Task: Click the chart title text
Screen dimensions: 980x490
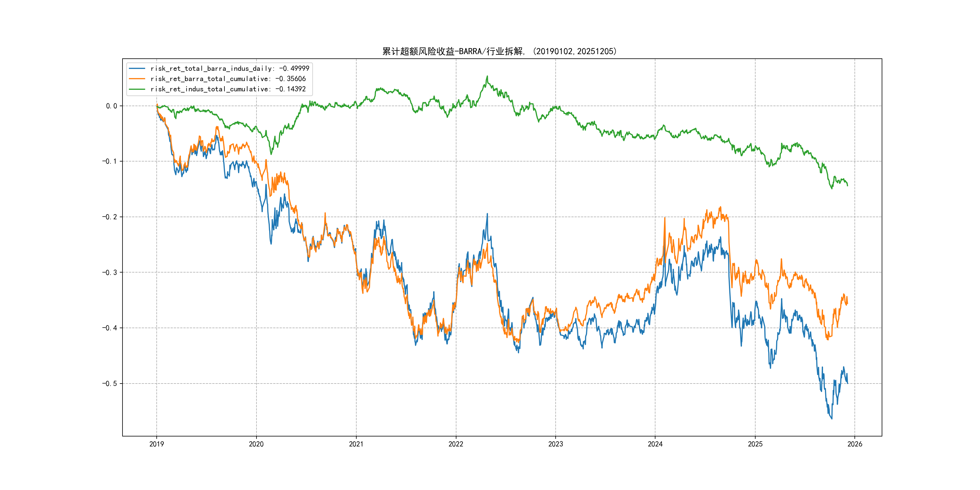Action: point(499,51)
